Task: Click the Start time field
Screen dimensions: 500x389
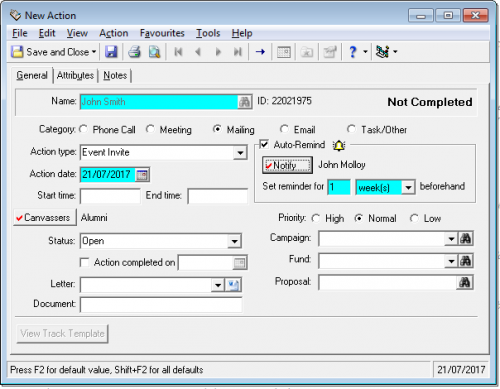Action: pos(110,196)
